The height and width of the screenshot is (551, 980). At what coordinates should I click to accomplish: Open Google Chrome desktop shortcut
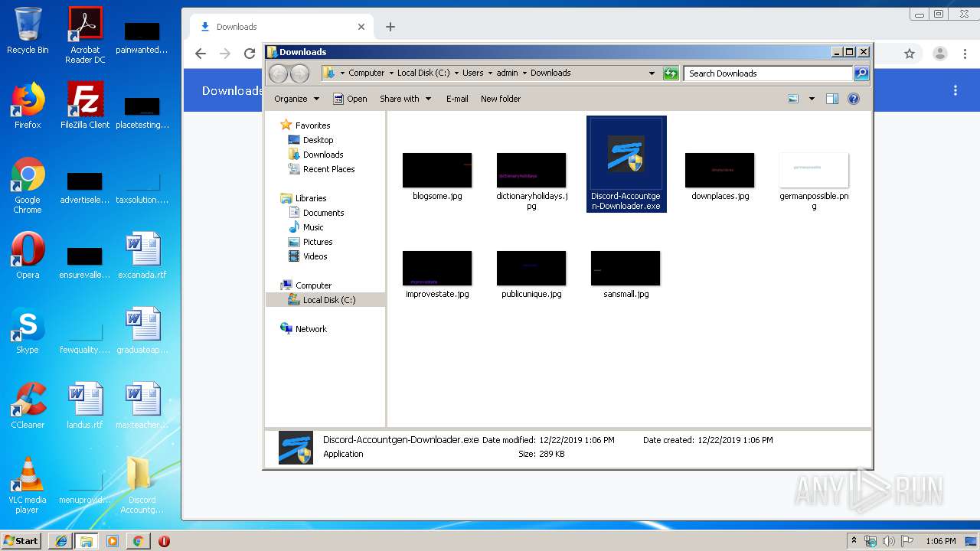pos(28,186)
